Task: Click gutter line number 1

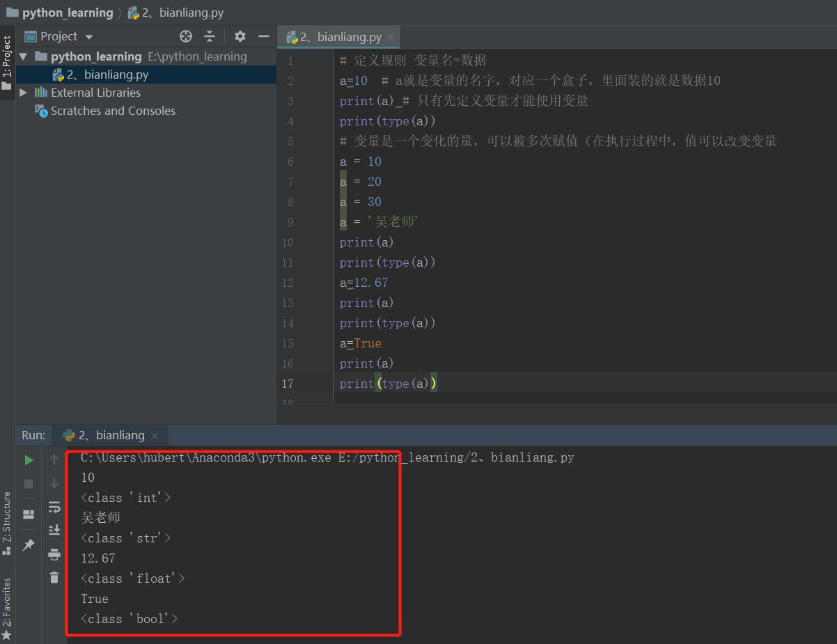Action: pyautogui.click(x=290, y=61)
